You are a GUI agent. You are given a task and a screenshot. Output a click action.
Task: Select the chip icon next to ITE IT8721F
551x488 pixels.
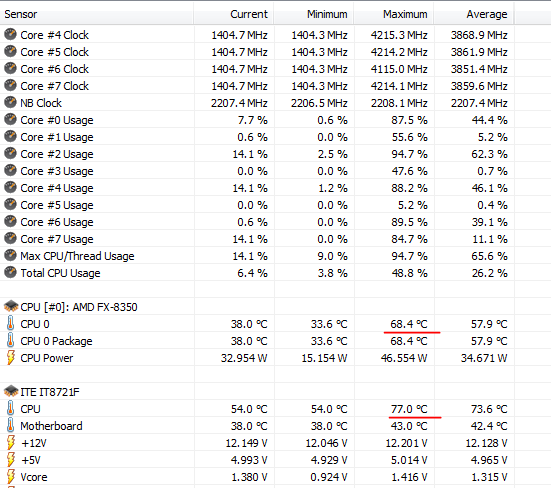point(11,391)
